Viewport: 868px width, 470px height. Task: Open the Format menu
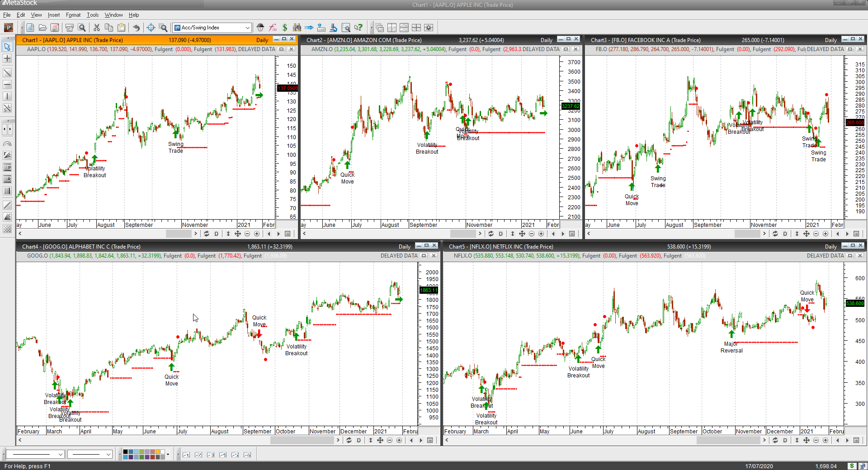73,15
